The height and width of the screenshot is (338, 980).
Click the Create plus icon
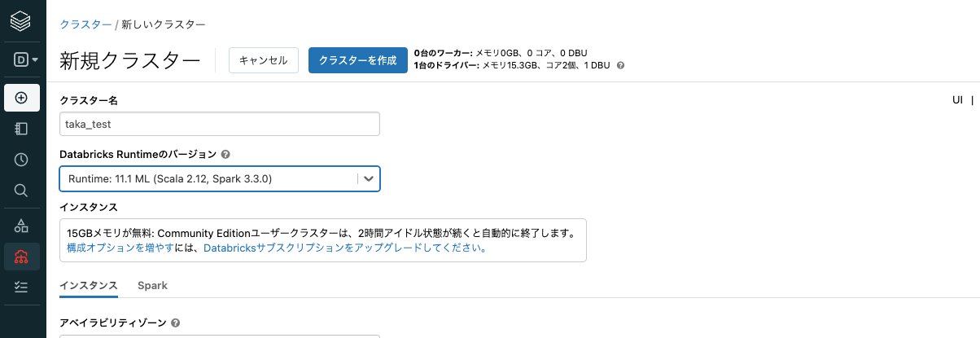[x=22, y=98]
